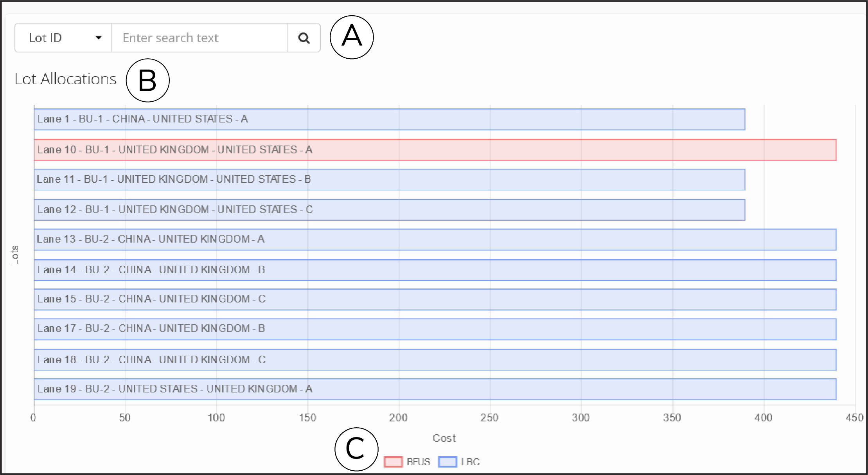Click the LBC legend label

[470, 462]
